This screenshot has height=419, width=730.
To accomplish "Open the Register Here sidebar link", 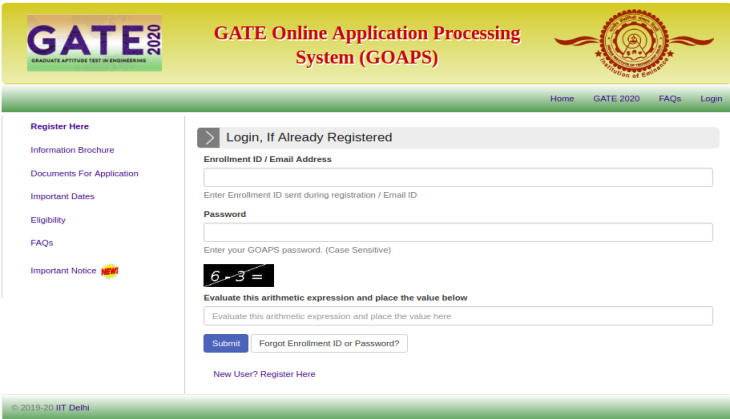I will (60, 126).
